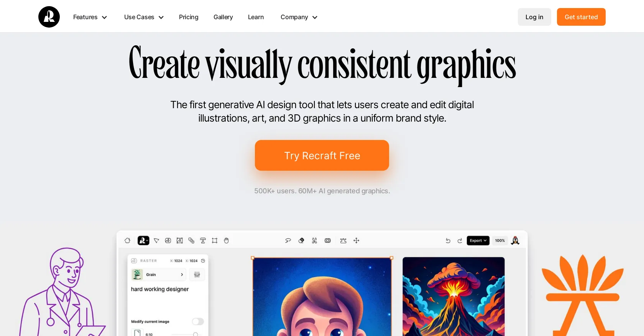Undo the last action

pyautogui.click(x=448, y=240)
